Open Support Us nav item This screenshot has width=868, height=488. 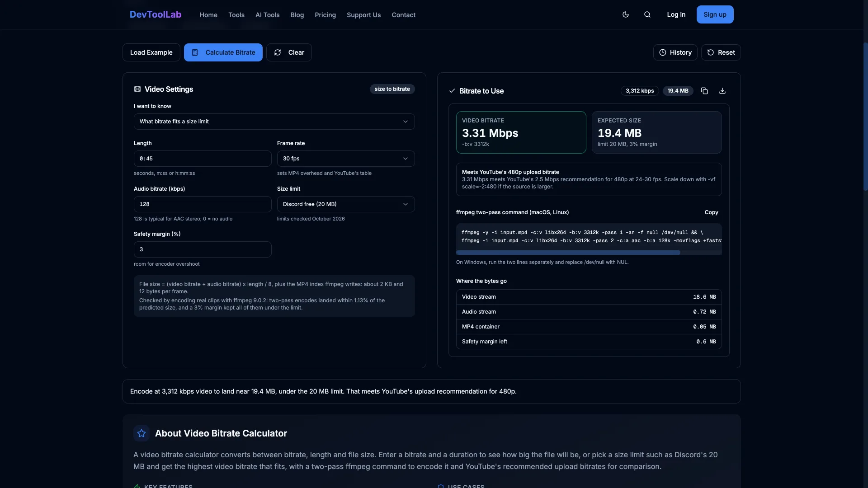point(363,15)
